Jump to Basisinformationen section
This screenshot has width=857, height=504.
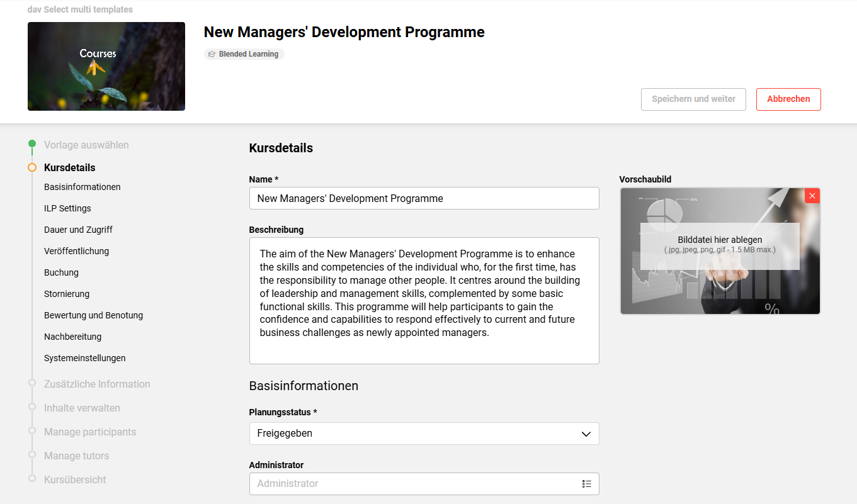coord(82,187)
